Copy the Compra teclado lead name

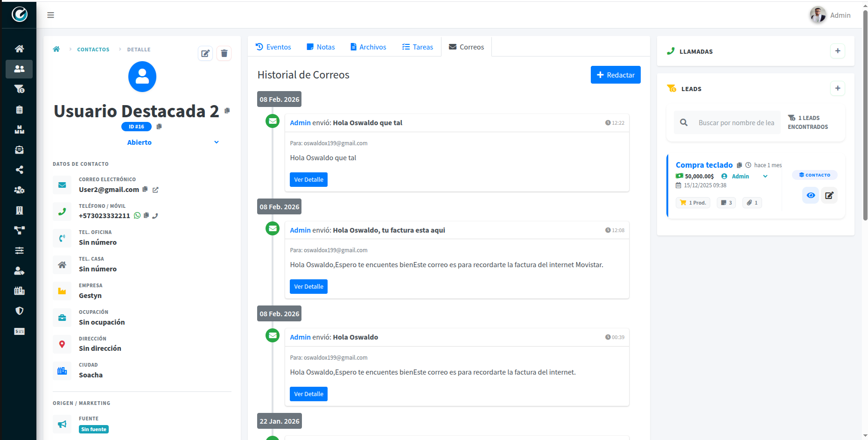[739, 165]
